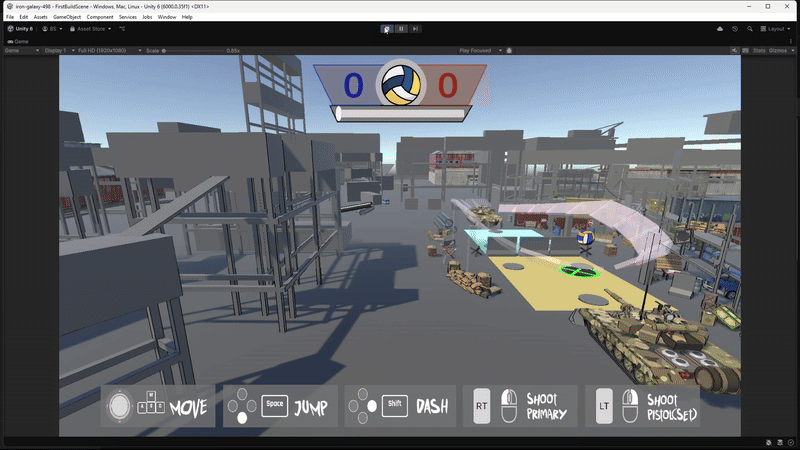
Task: Pause the running game
Action: (401, 29)
